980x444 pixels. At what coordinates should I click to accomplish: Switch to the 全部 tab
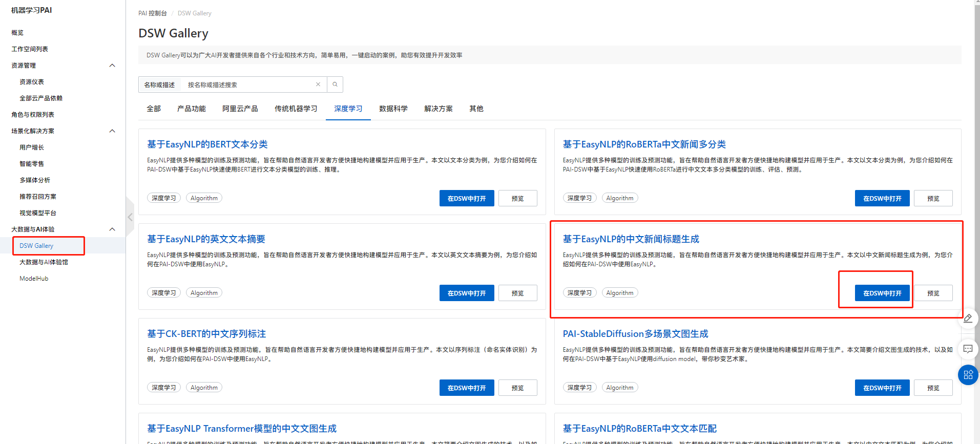tap(154, 109)
